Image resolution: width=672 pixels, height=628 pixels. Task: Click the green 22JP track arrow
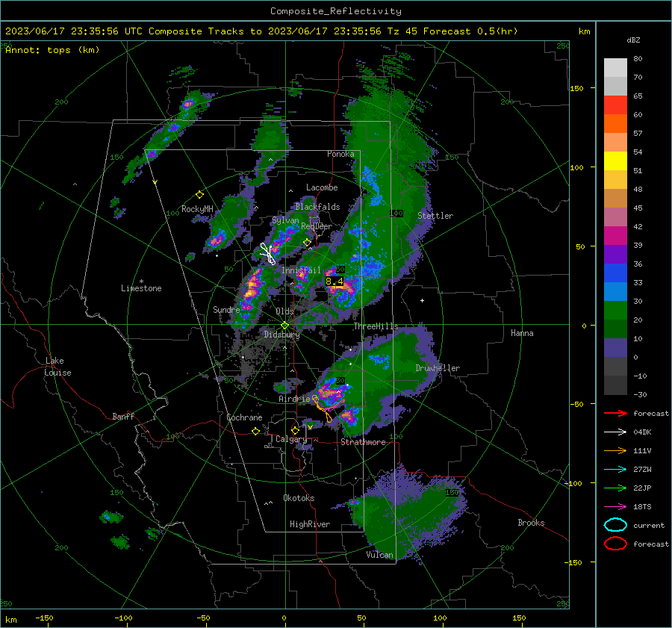coord(615,488)
